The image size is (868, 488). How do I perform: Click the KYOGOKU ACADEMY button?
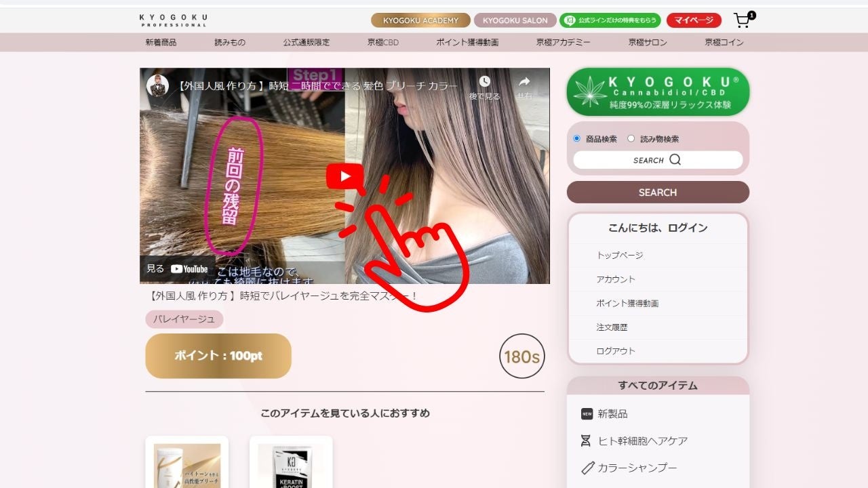point(420,20)
